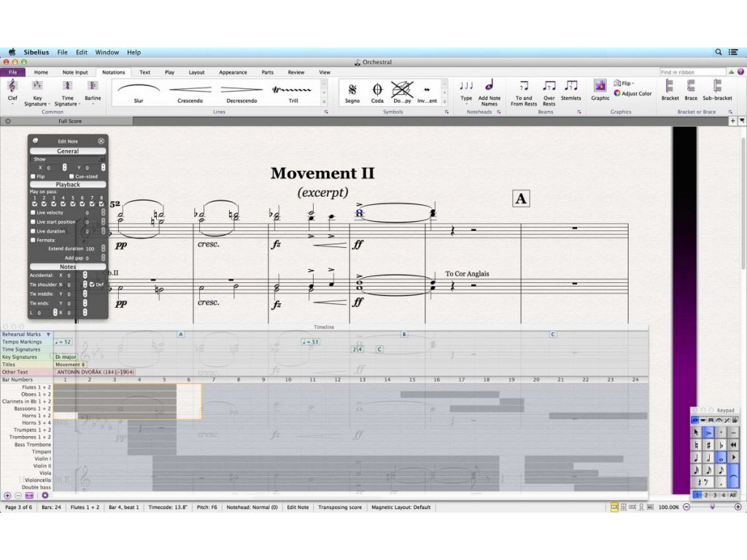Switch to the Review ribbon tab

point(296,72)
